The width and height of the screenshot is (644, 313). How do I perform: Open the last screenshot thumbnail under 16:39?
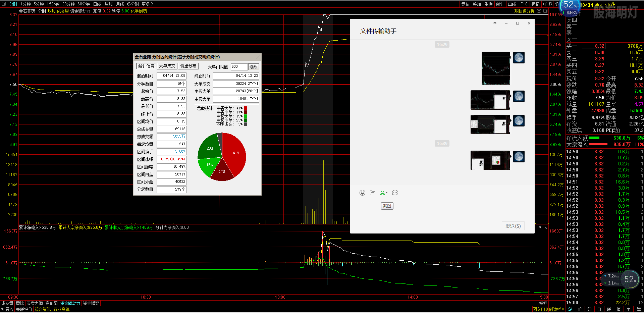click(490, 160)
